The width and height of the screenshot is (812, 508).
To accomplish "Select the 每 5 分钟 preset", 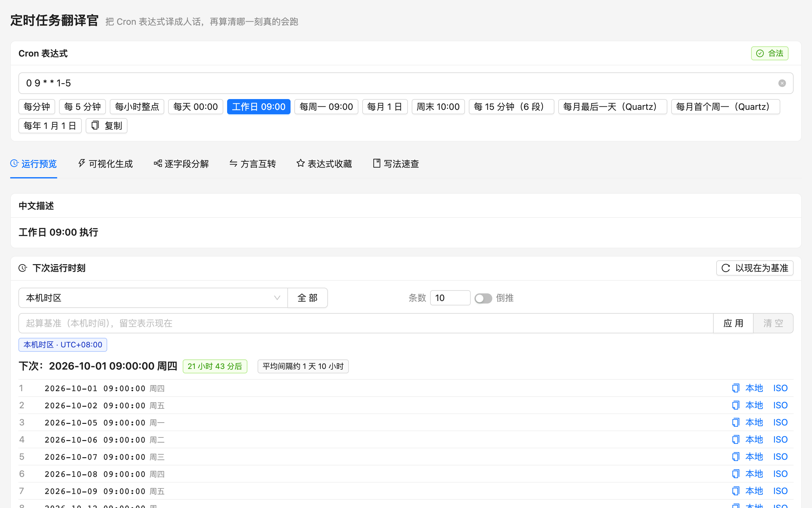I will (x=82, y=107).
